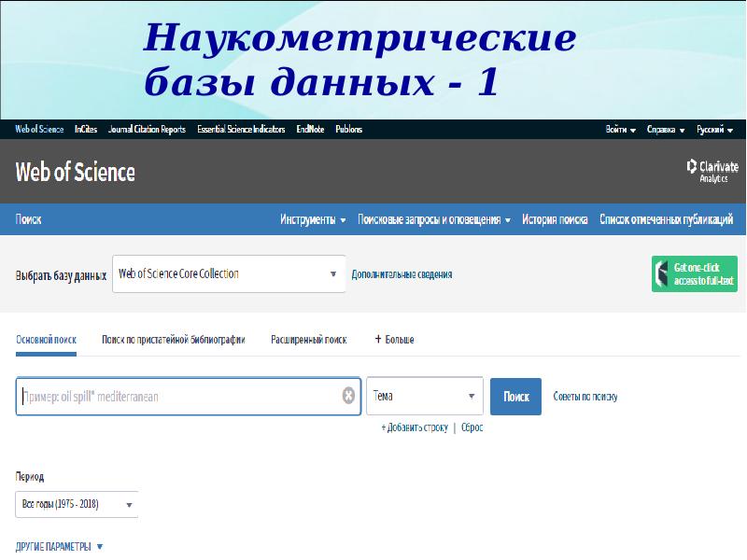The height and width of the screenshot is (560, 747).
Task: Switch to Поиск по пристатейной библиографии tab
Action: click(x=174, y=340)
